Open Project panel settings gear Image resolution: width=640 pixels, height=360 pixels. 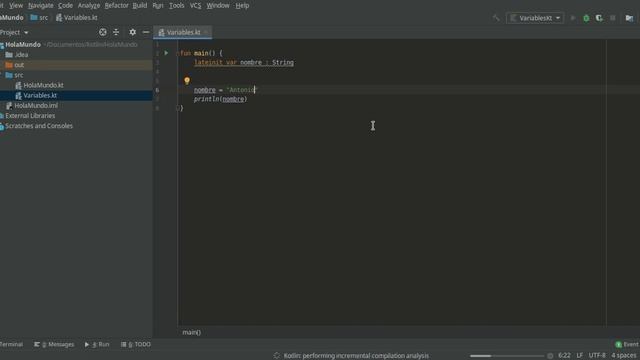[133, 32]
